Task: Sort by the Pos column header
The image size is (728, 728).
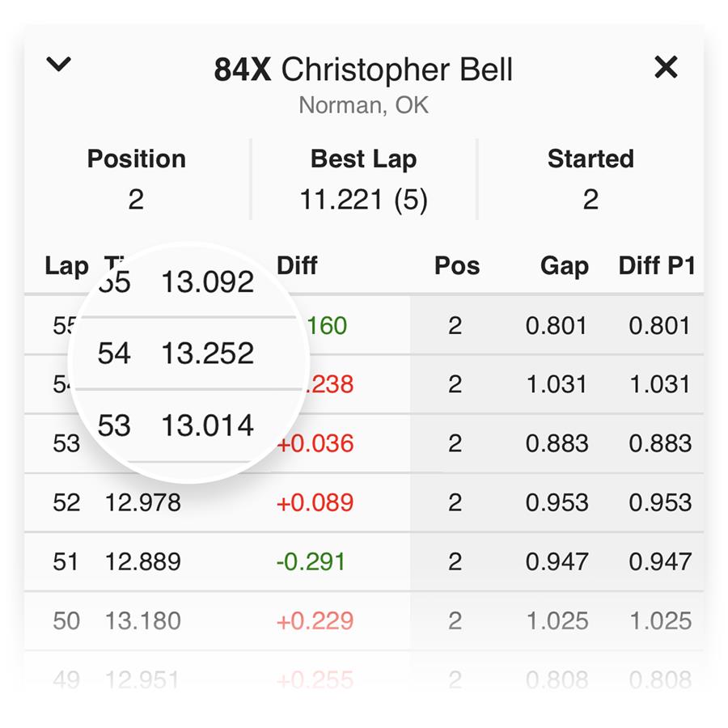Action: [x=457, y=265]
